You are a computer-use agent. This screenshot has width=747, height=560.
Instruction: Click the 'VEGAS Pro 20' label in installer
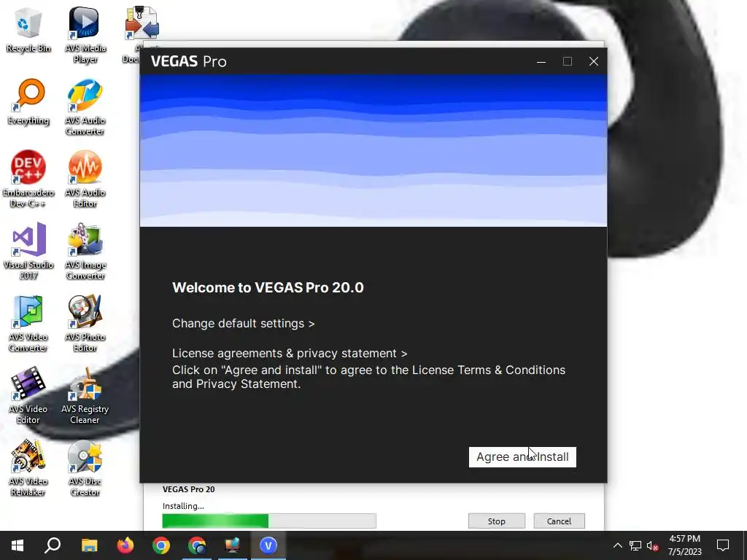(189, 489)
